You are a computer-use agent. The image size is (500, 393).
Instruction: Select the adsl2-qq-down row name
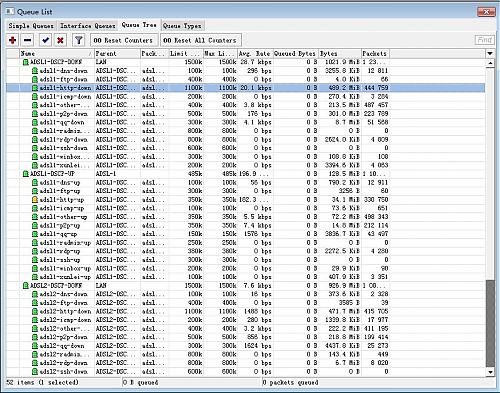pos(62,346)
